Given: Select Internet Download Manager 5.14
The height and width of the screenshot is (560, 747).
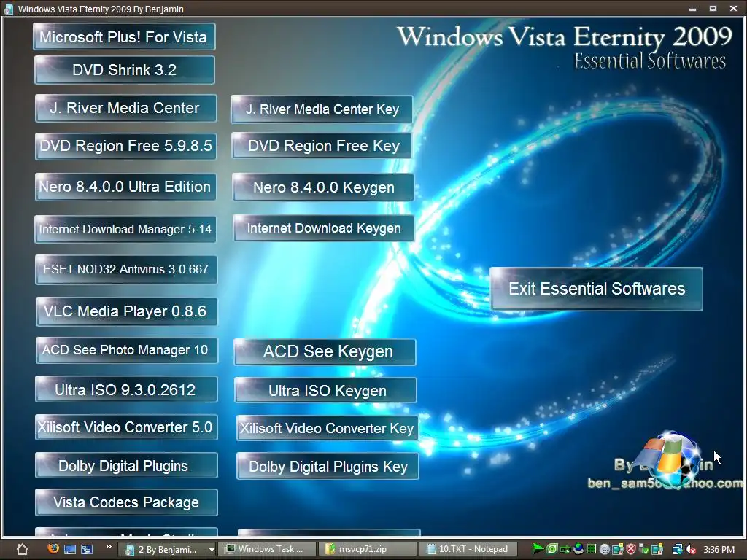Looking at the screenshot, I should 125,229.
